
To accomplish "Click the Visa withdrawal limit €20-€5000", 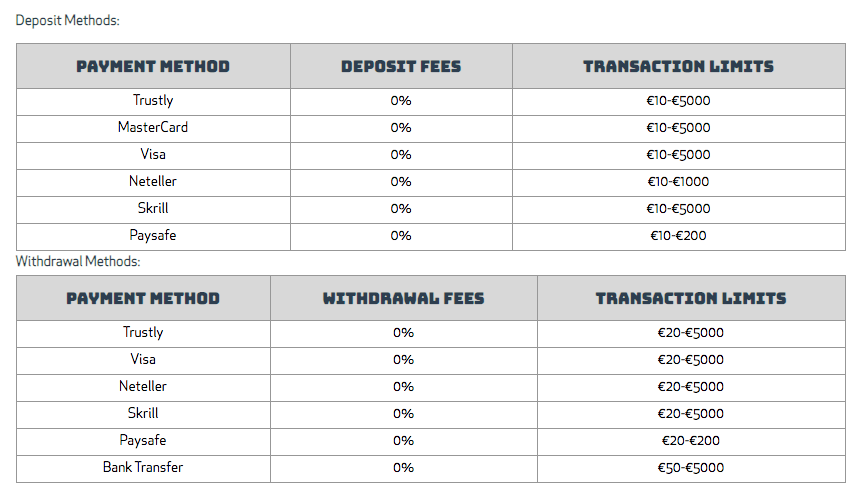I will pos(691,360).
